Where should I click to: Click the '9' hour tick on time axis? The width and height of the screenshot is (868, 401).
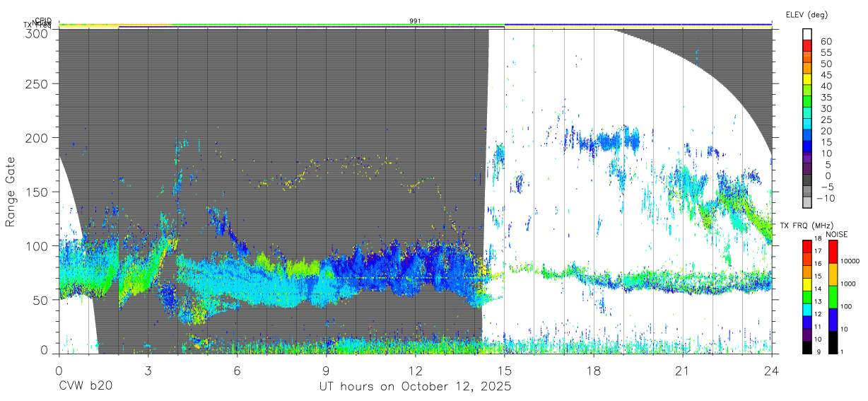click(326, 371)
